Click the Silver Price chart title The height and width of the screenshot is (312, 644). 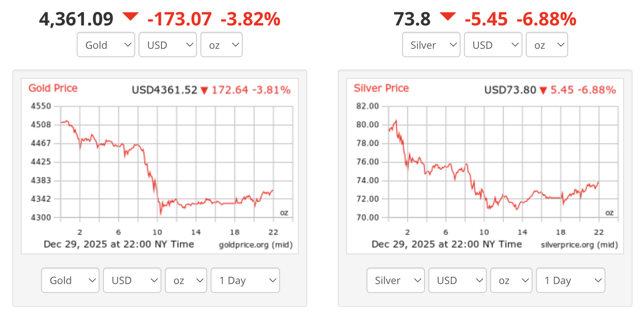point(381,88)
